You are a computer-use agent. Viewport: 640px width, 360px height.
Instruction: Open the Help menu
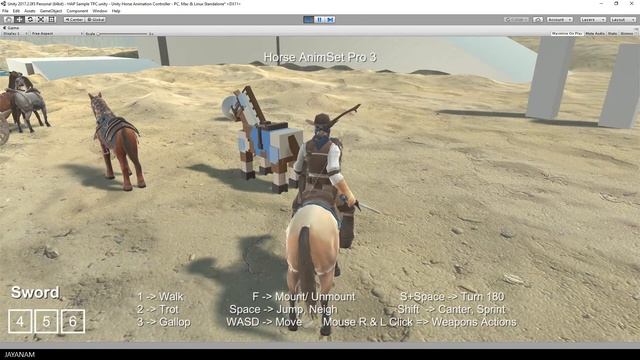pos(116,11)
